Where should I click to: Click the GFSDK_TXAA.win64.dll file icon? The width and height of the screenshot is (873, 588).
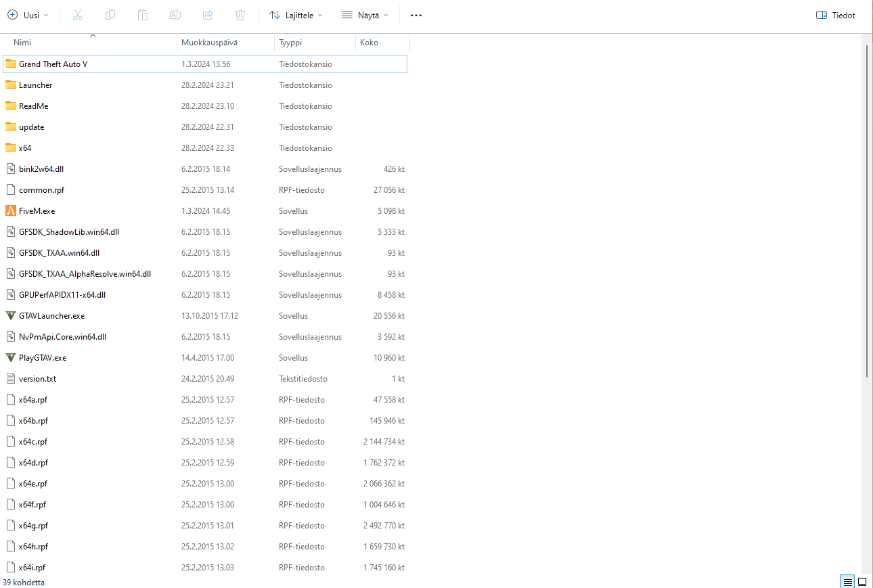coord(10,252)
